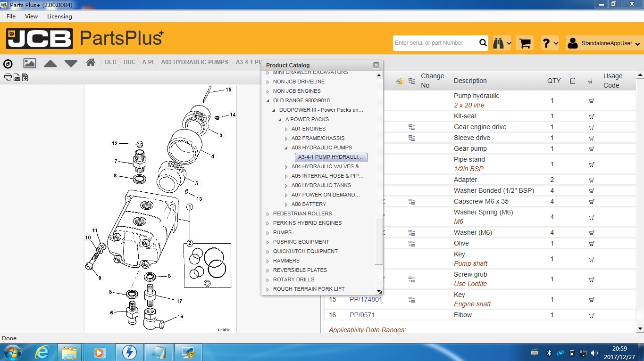Click the tag icon in table header
This screenshot has width=644, height=361.
pos(400,81)
